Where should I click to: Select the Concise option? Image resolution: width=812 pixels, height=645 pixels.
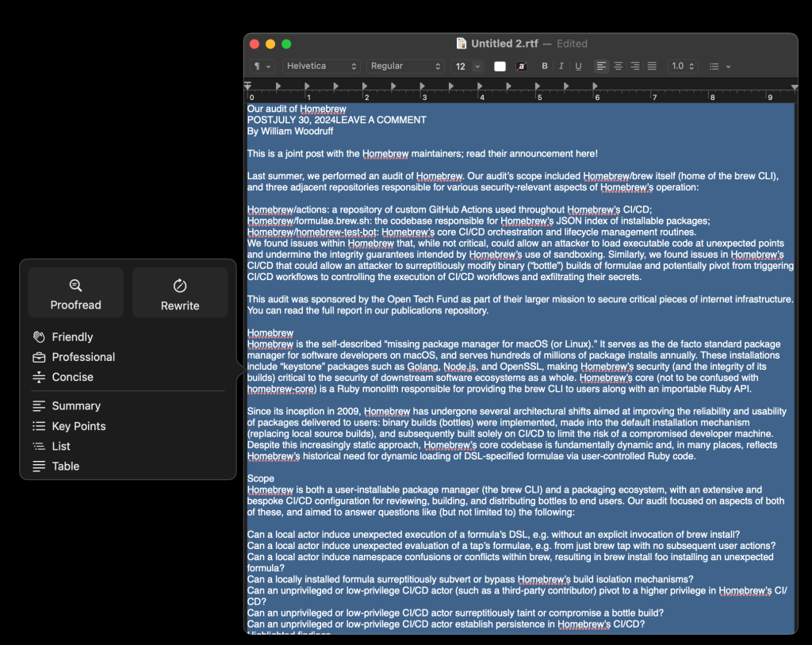tap(72, 377)
